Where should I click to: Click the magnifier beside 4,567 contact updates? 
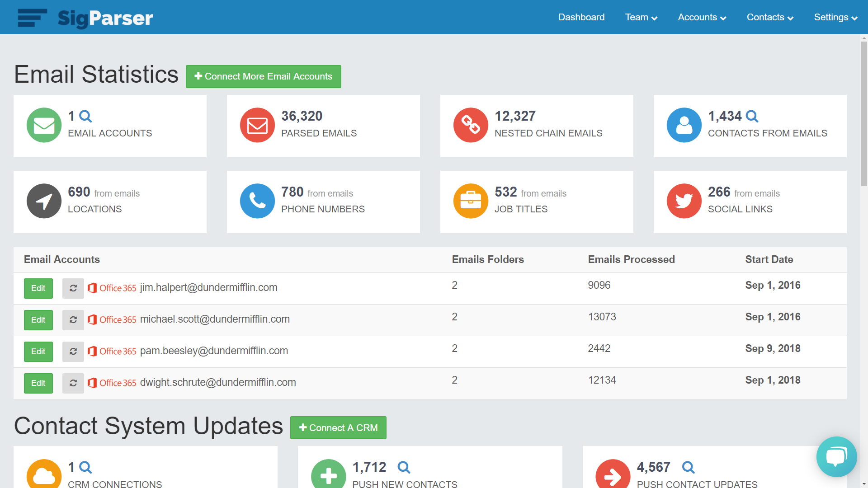[688, 467]
